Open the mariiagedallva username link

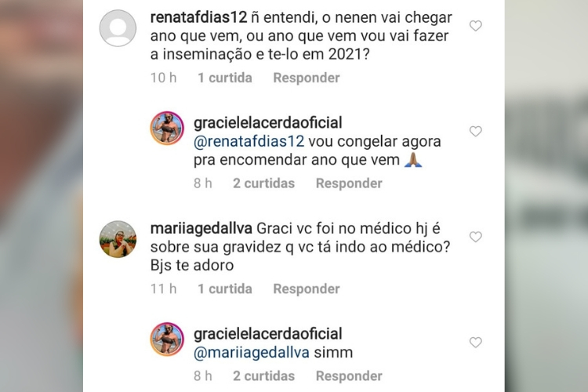201,230
